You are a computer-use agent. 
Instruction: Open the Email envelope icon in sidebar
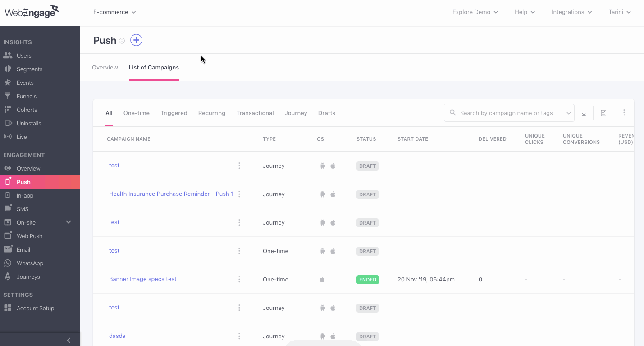pyautogui.click(x=8, y=249)
